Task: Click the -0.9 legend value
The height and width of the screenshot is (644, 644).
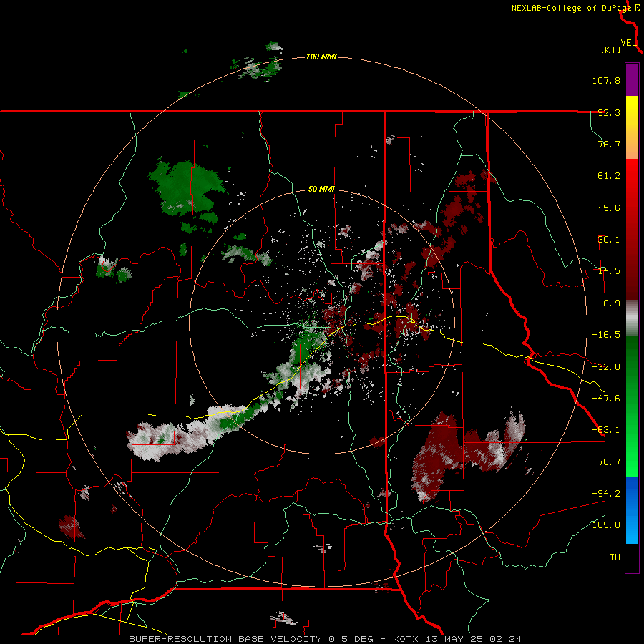Action: [609, 303]
